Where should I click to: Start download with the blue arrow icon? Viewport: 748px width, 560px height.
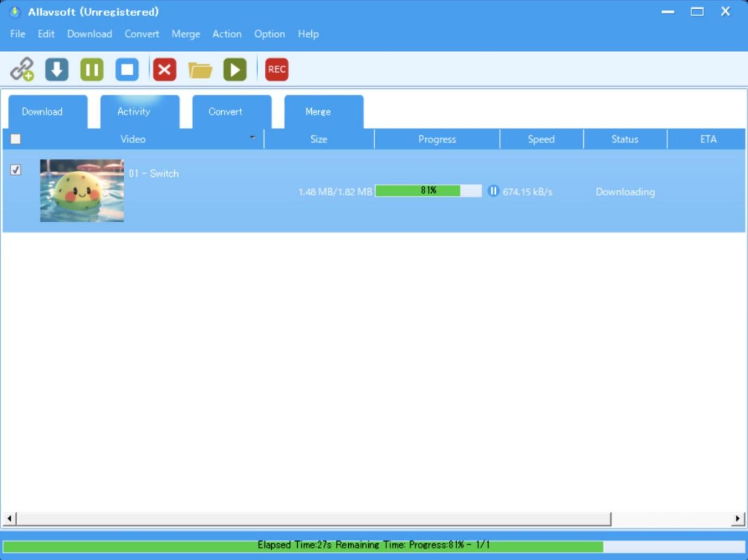57,69
